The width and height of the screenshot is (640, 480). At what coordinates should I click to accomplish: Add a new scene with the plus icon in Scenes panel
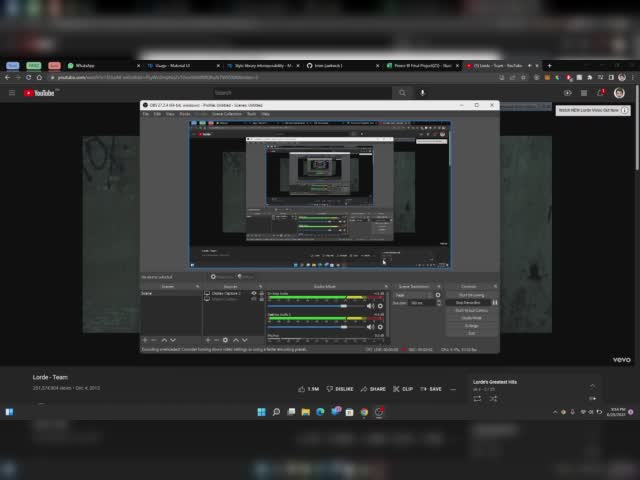[x=145, y=340]
